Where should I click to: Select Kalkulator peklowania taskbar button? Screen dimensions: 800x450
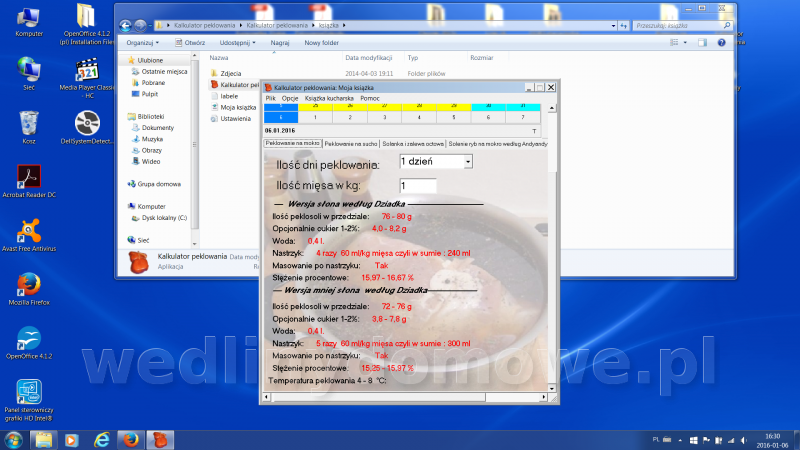[x=160, y=440]
